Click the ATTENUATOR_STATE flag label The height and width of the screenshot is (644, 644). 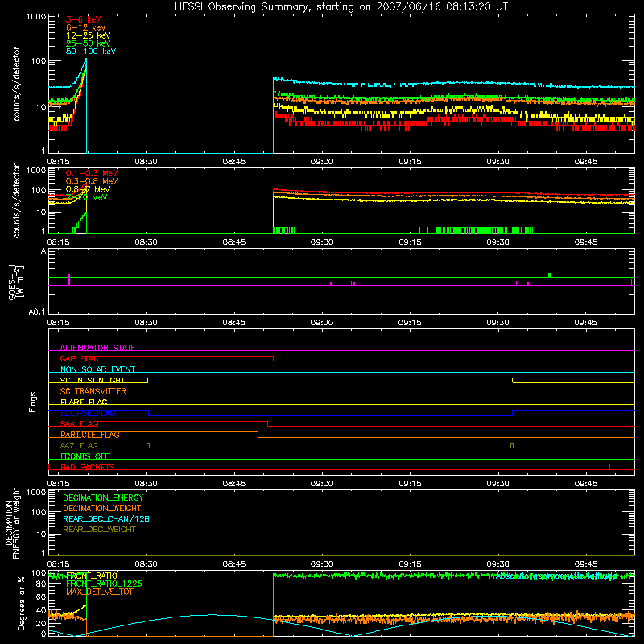point(97,348)
